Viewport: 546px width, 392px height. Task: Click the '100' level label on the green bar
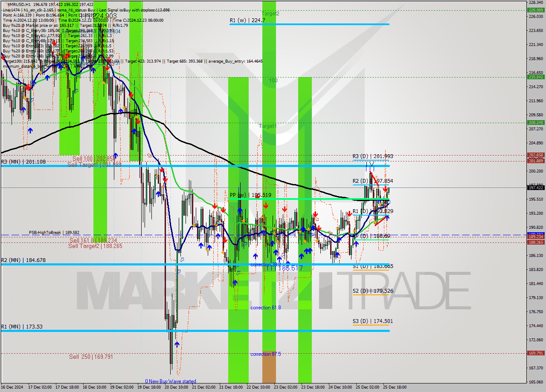click(x=273, y=80)
